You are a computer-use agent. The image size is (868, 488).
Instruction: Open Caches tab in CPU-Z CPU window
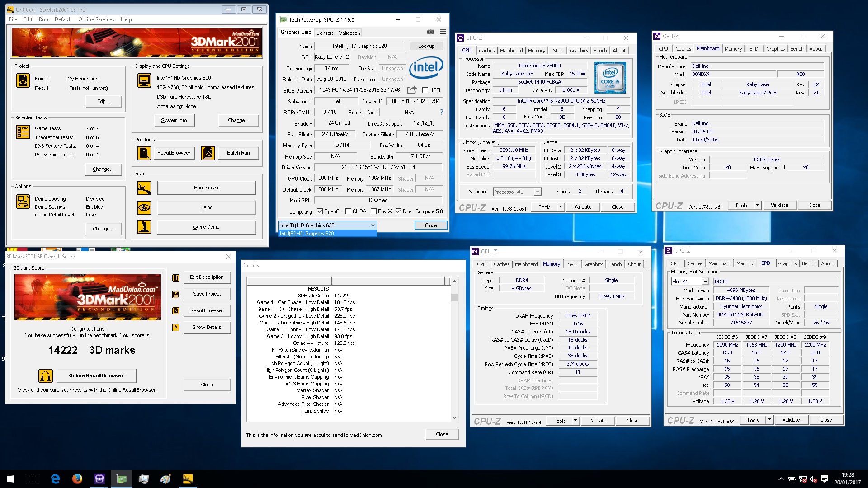point(486,51)
